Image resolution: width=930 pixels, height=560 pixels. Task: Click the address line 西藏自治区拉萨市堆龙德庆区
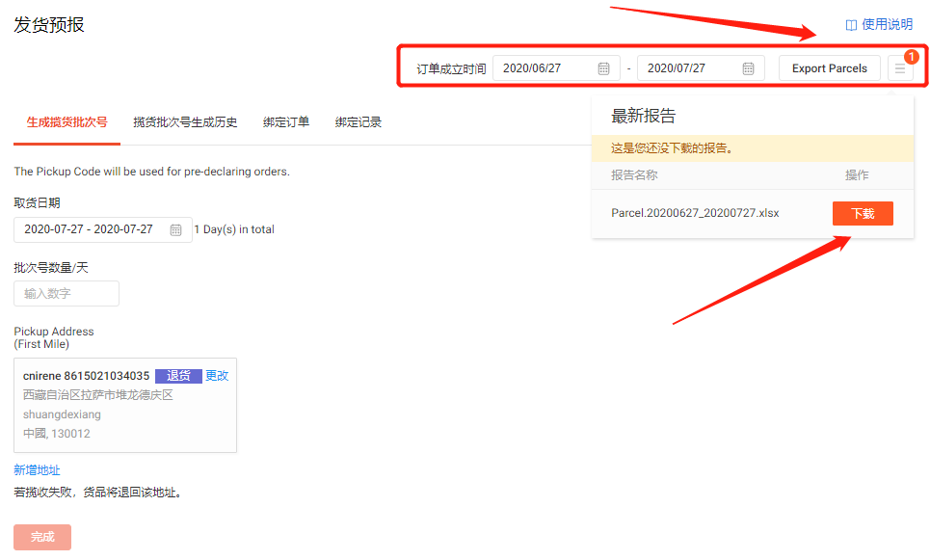[x=98, y=395]
